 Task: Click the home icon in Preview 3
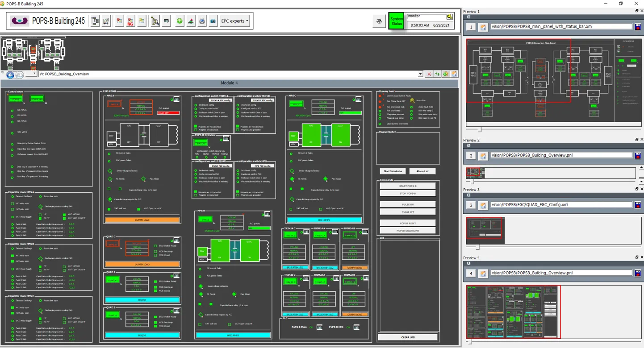coord(483,205)
